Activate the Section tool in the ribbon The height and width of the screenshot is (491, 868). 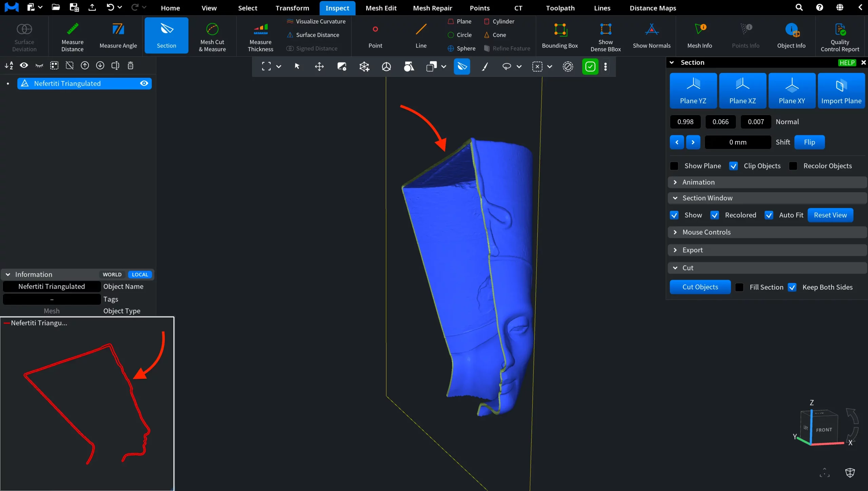click(x=166, y=36)
